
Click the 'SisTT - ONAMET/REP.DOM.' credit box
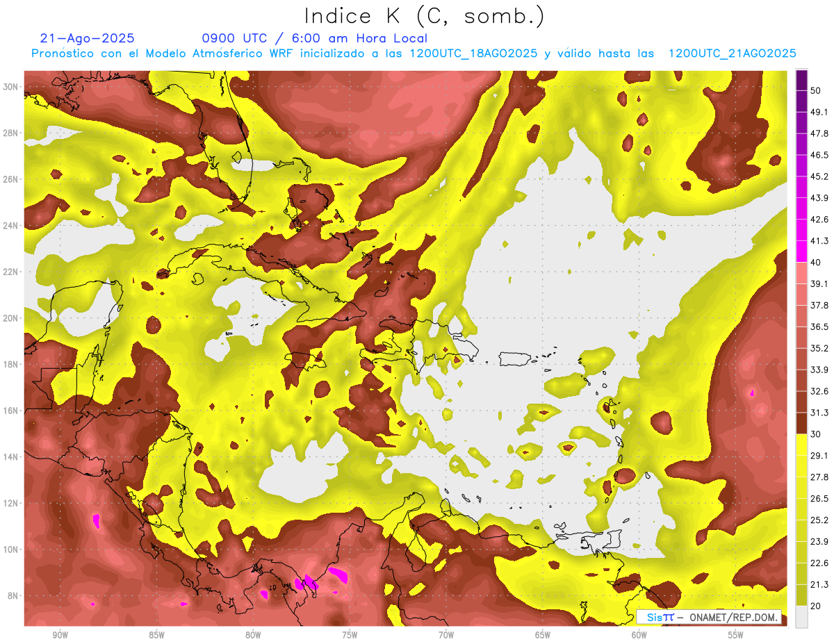709,617
